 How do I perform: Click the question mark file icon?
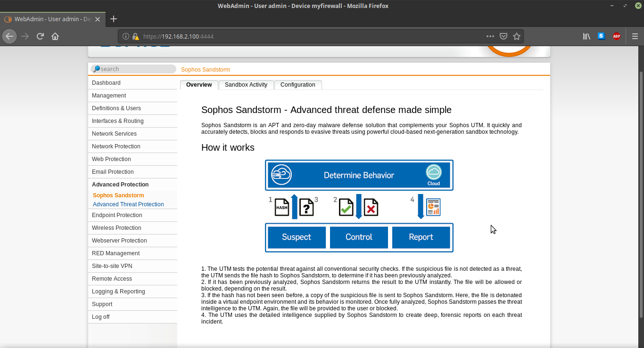point(306,207)
